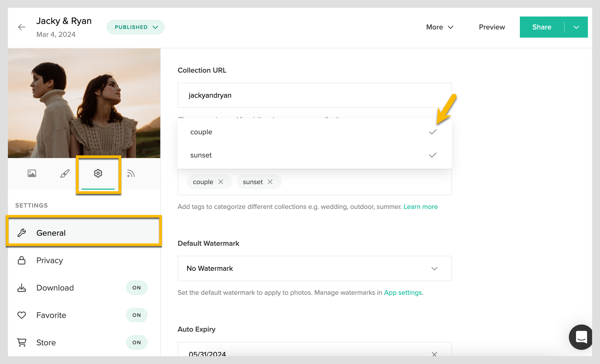
Task: Turn off the Store setting
Action: [x=136, y=342]
